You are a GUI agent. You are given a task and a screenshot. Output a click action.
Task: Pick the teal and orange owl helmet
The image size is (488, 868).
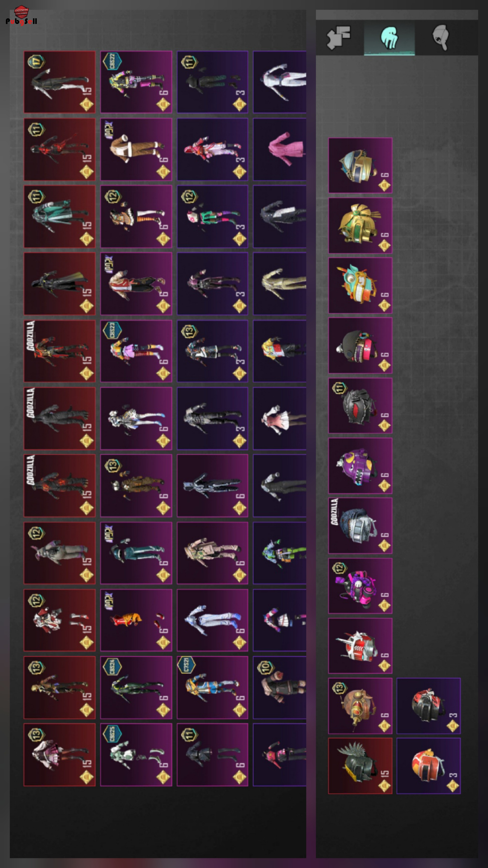360,285
